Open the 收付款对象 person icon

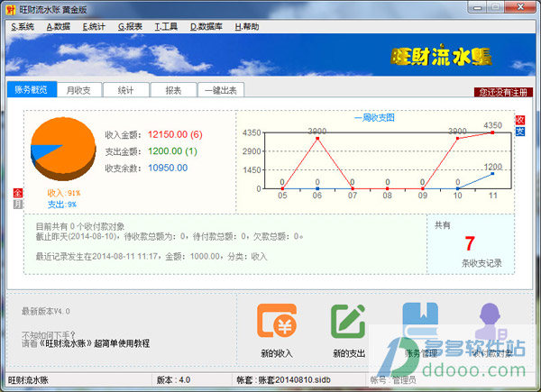(490, 321)
